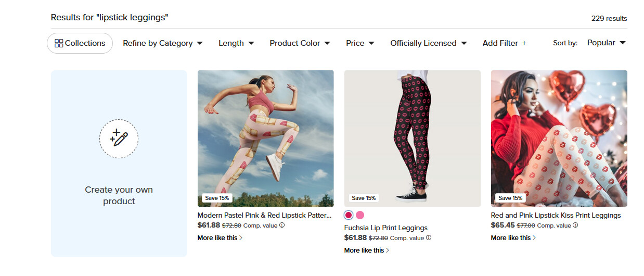This screenshot has width=644, height=276.
Task: Click info icon beside $77.00 Comp. value
Action: (x=575, y=225)
